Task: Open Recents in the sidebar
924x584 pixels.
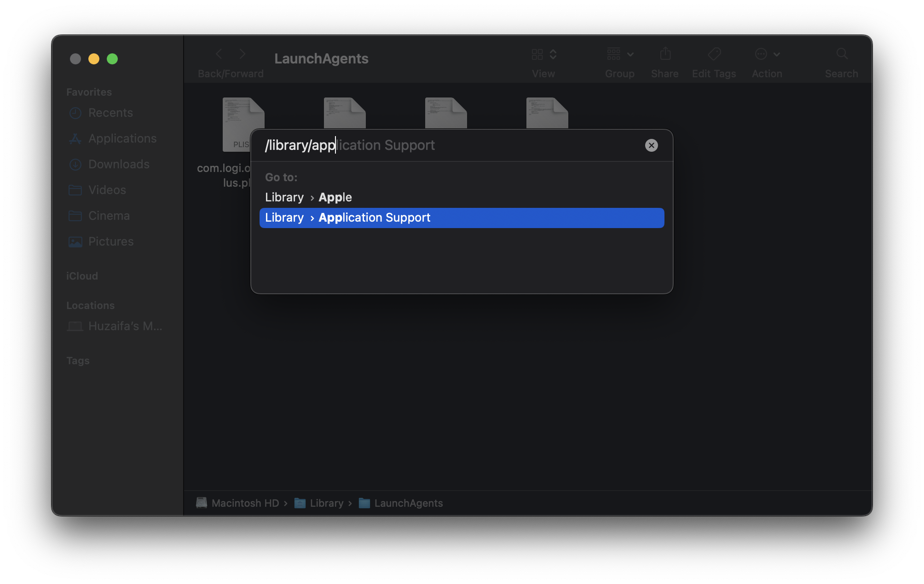Action: [110, 113]
